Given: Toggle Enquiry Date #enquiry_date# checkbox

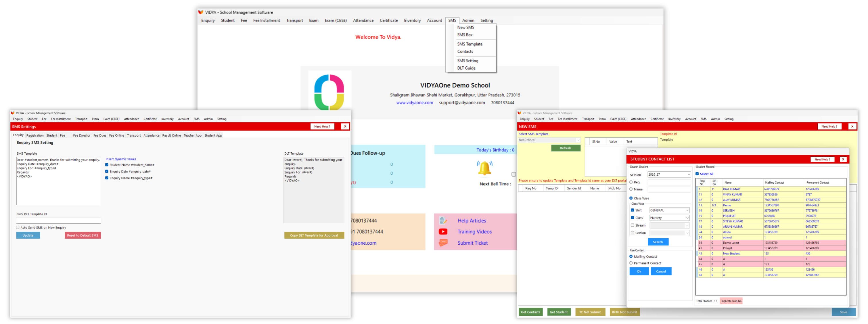Looking at the screenshot, I should point(107,171).
